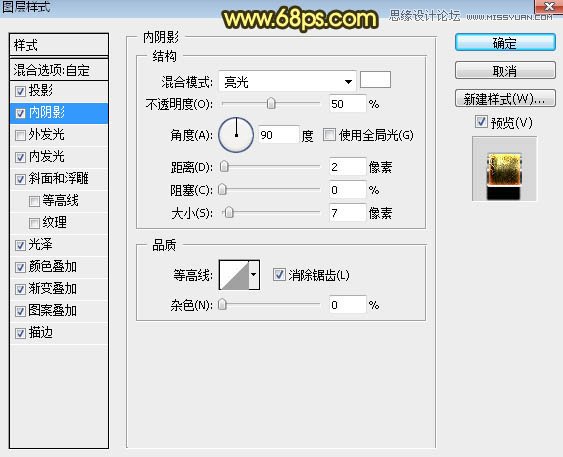Click the 距离 distance slider handle
This screenshot has height=457, width=563.
coord(224,166)
